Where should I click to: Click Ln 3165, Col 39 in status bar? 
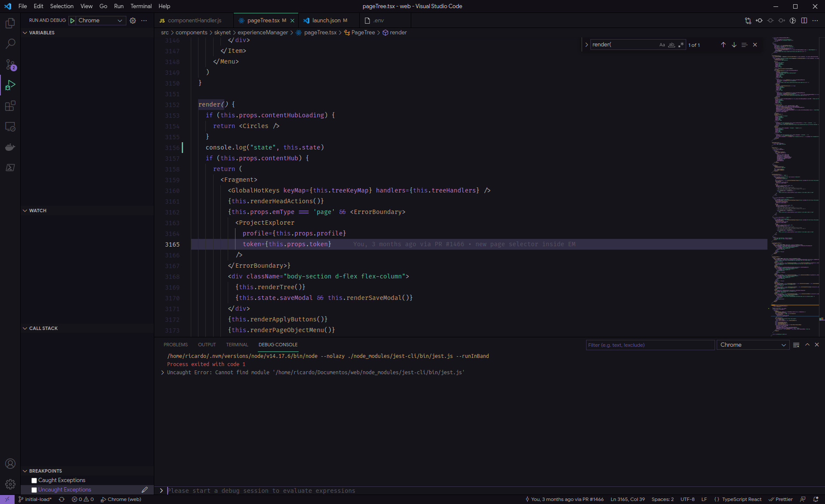pos(627,499)
